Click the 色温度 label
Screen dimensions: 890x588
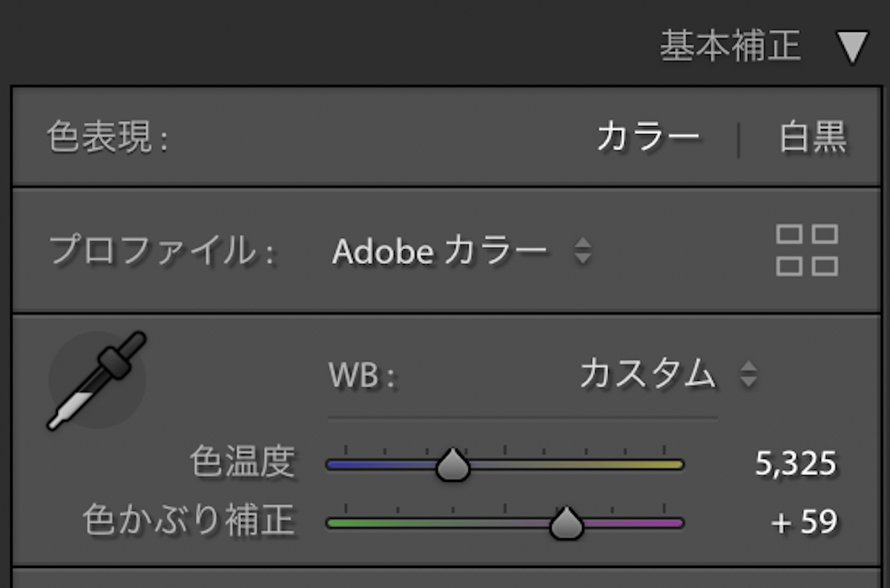(243, 464)
